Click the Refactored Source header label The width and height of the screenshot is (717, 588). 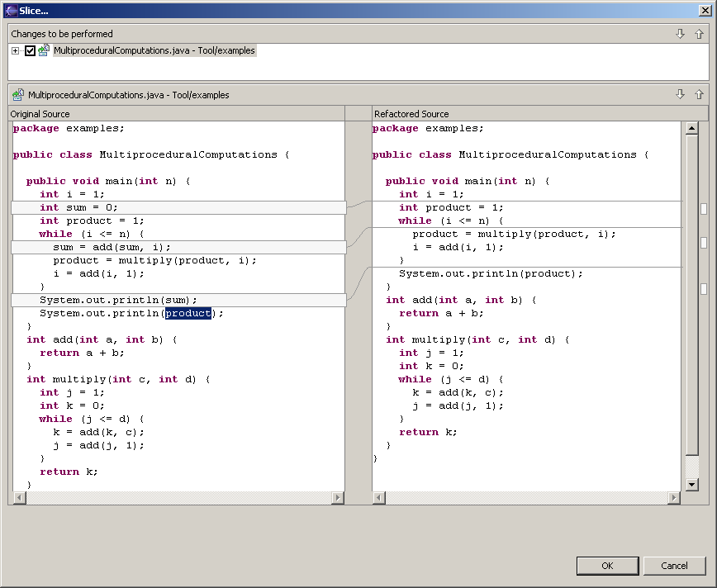[411, 114]
